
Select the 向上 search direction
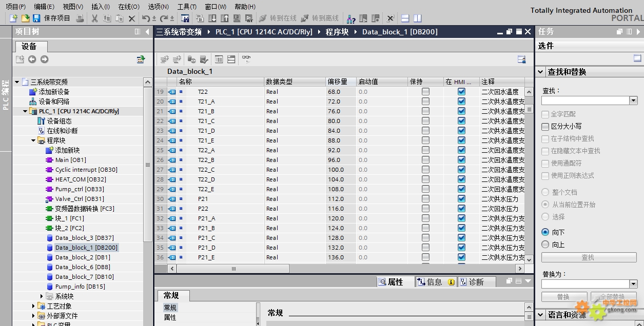pyautogui.click(x=545, y=244)
